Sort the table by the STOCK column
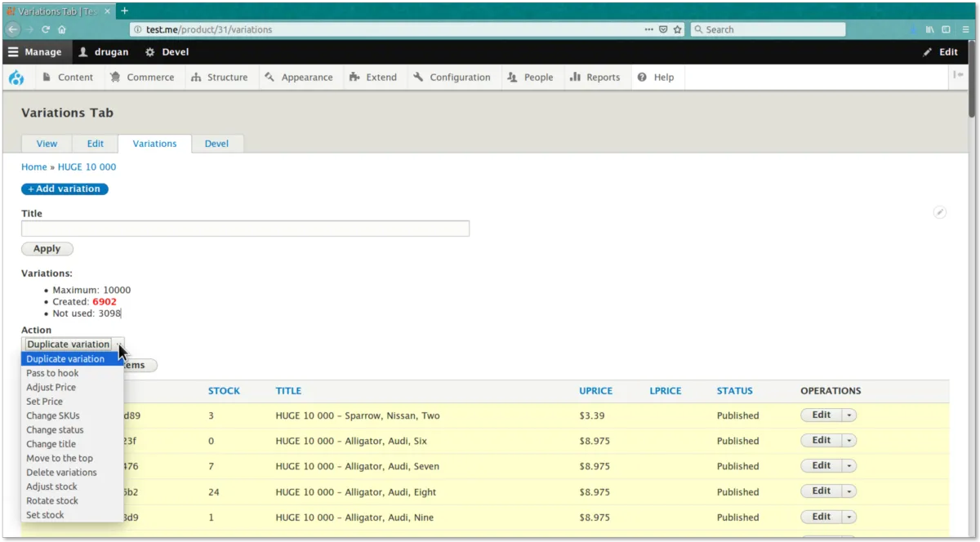Screen dimensions: 980x542 tap(224, 391)
